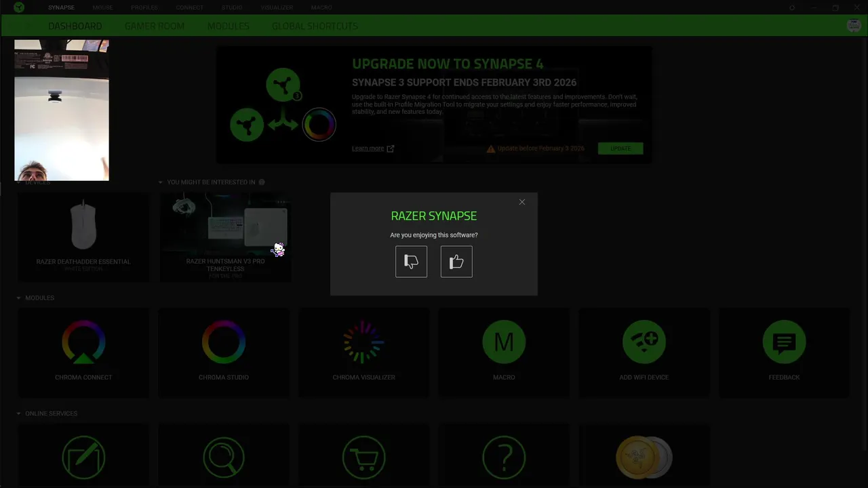Open the Chroma Visualizer module

pos(363,352)
